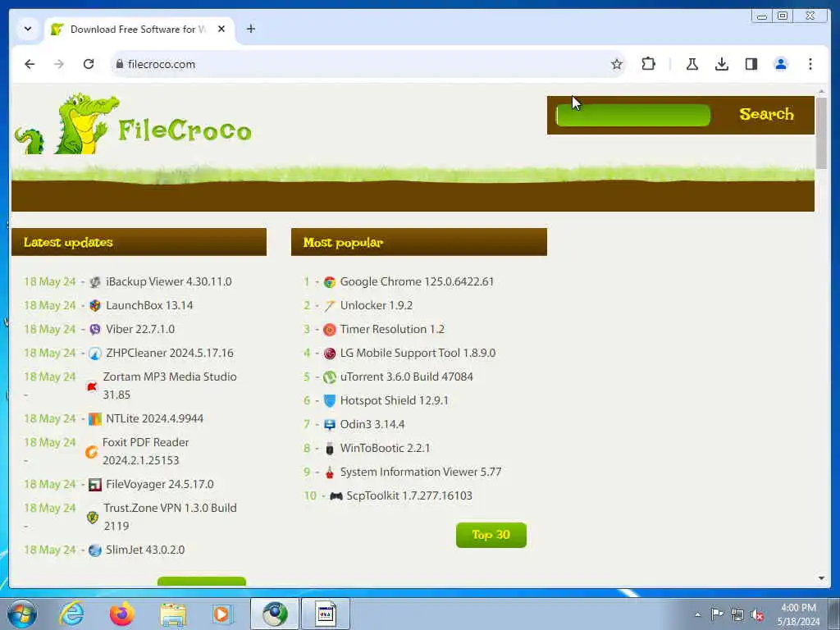Screen dimensions: 840x630
Task: Click the FileVoyager icon
Action: [95, 485]
